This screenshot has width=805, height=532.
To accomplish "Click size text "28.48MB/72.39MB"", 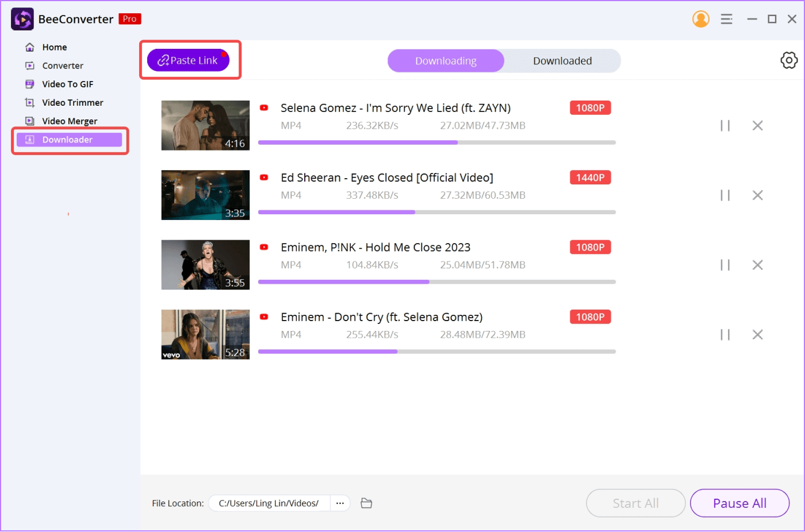I will pyautogui.click(x=482, y=334).
